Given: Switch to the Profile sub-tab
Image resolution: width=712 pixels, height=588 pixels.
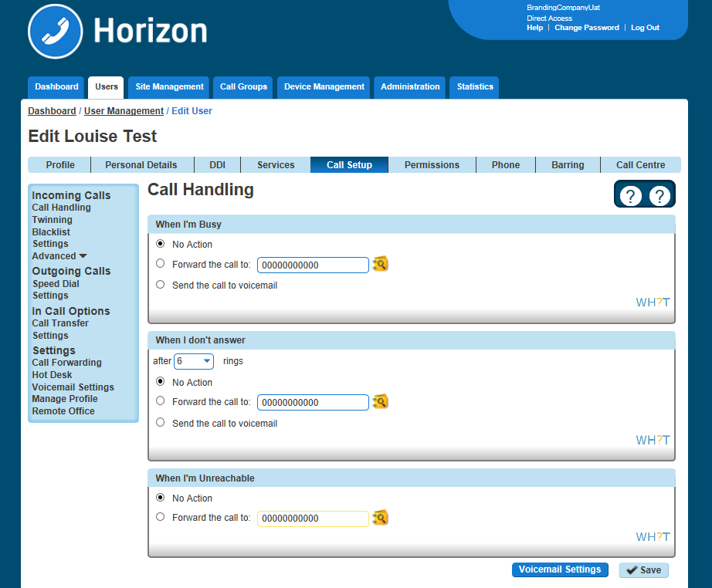Looking at the screenshot, I should tap(60, 164).
